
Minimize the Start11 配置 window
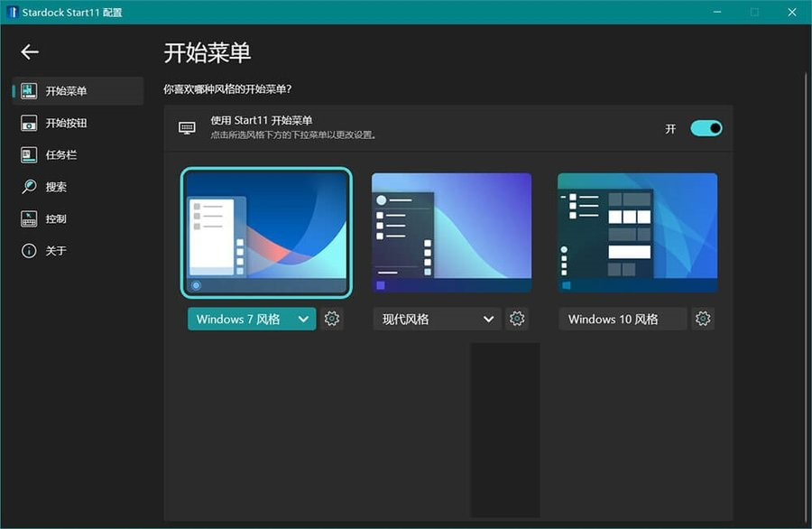pos(717,12)
